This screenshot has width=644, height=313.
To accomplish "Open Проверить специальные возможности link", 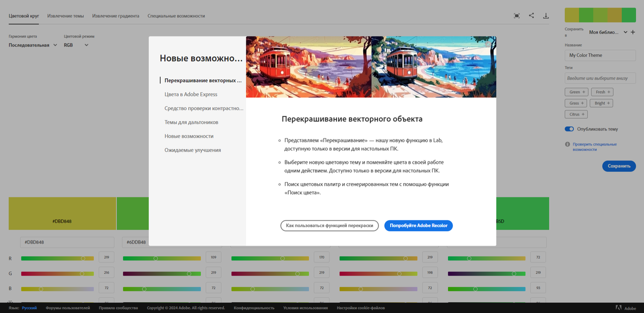I will (595, 147).
